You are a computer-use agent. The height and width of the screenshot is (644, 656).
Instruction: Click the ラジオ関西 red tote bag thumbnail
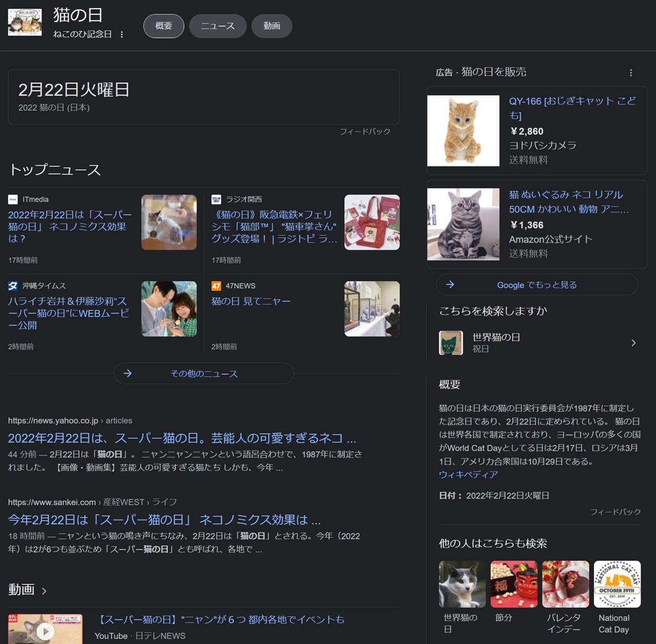372,223
